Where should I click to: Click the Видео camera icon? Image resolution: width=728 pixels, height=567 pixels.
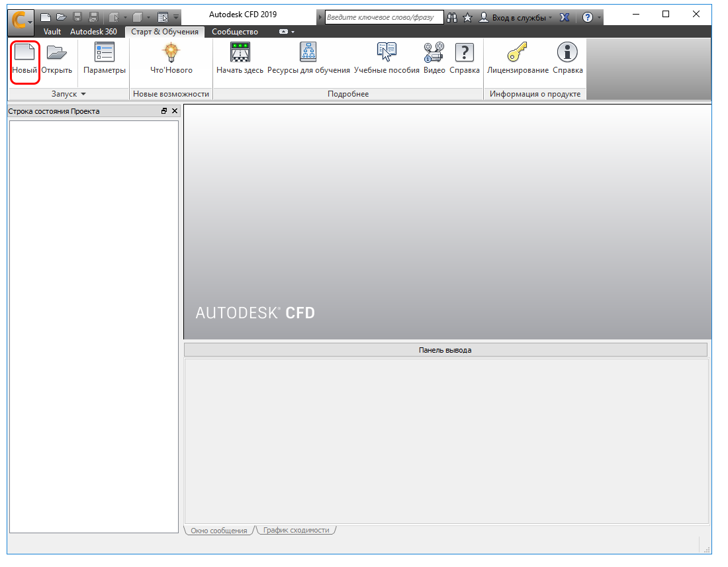pos(434,52)
